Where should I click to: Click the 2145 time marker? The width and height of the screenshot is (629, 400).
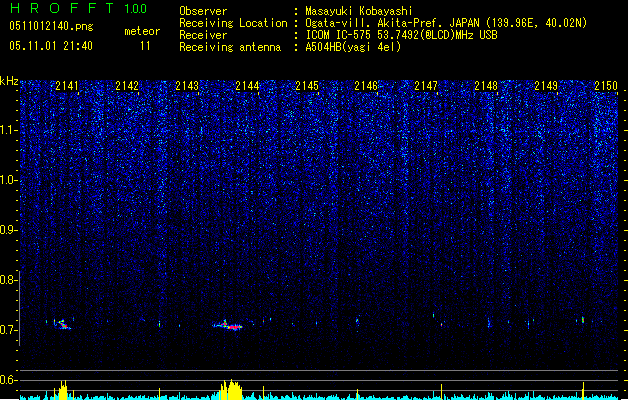click(x=307, y=86)
